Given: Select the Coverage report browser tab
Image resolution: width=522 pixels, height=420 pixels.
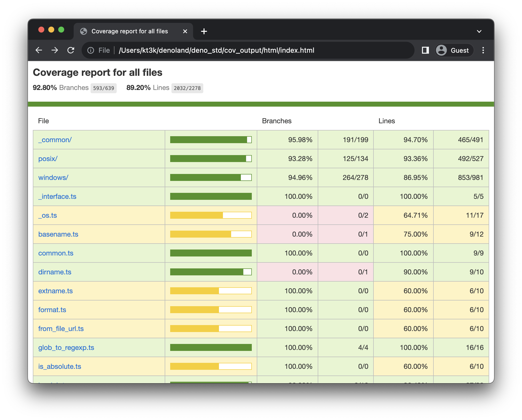Looking at the screenshot, I should 129,31.
